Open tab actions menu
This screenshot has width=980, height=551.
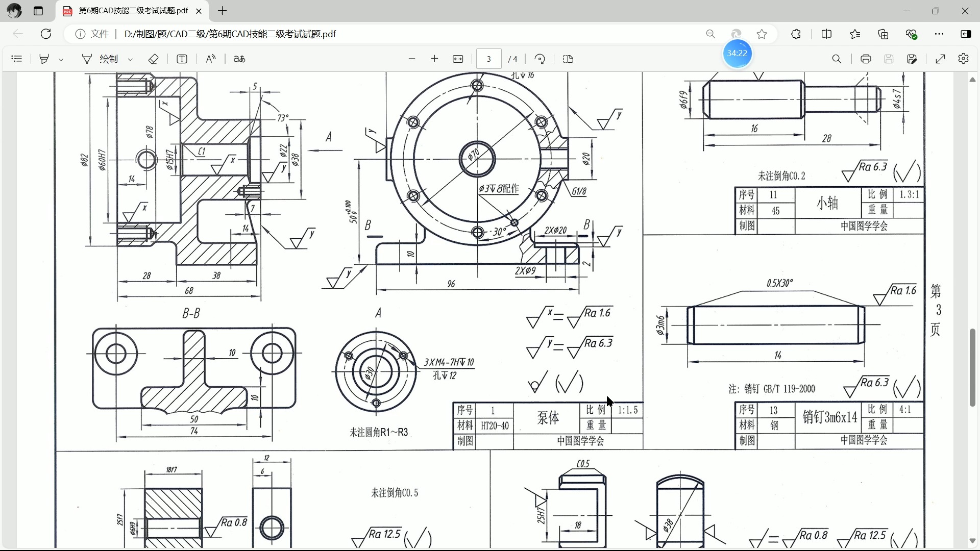tap(38, 11)
